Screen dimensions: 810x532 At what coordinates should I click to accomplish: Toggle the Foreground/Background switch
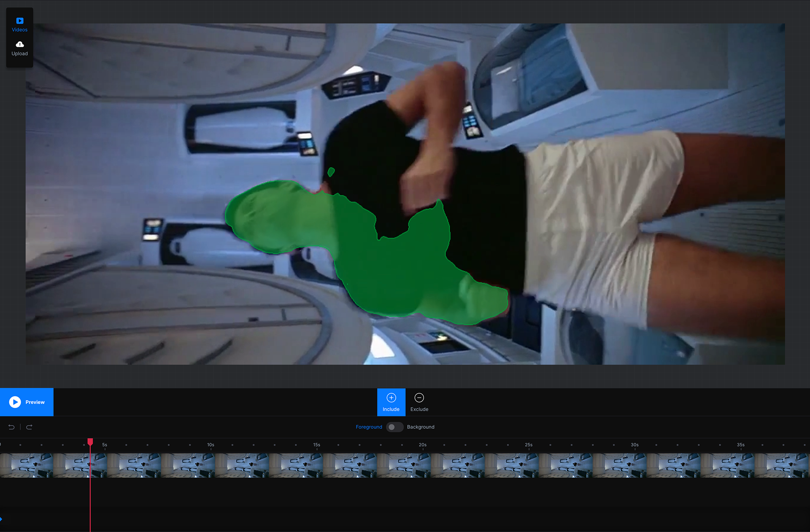(x=394, y=427)
